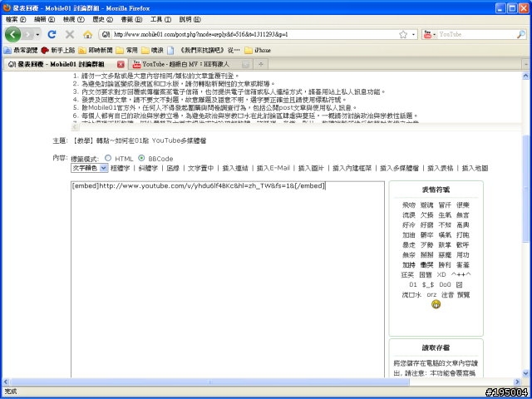Click the vertical scrollbar down arrow
Screen dimensions: 532x399
pos(525,373)
